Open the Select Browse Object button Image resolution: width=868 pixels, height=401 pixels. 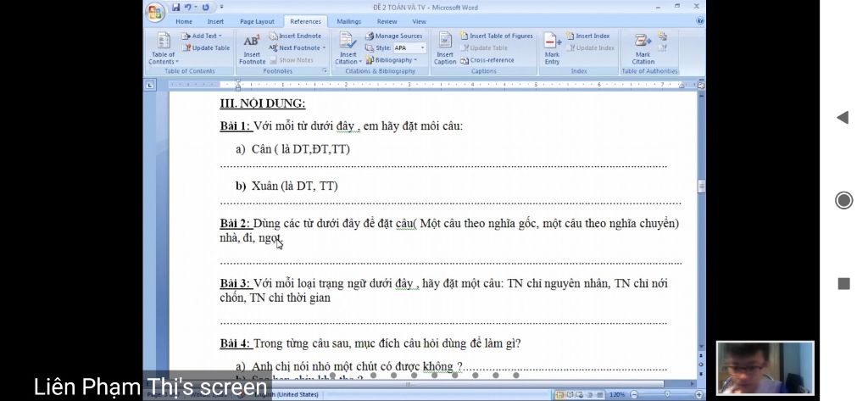(701, 365)
